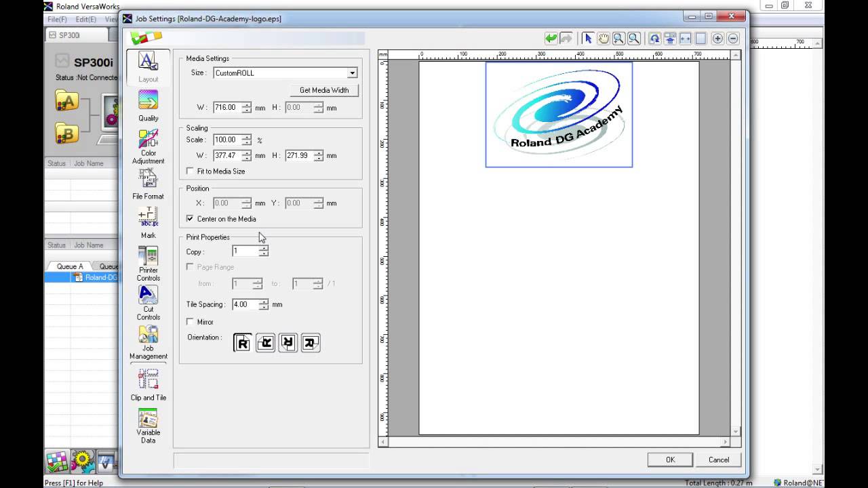Select the hand pan tool
868x488 pixels.
point(603,39)
